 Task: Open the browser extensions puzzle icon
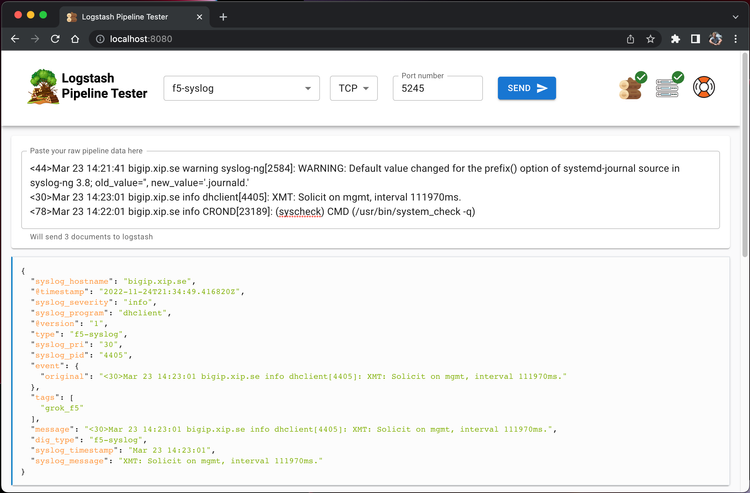[x=676, y=39]
